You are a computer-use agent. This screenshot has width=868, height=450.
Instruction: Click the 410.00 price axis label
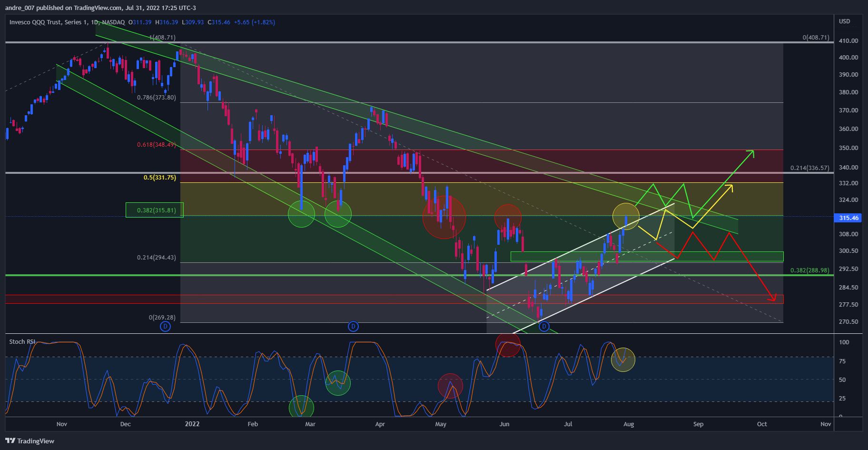pyautogui.click(x=848, y=41)
